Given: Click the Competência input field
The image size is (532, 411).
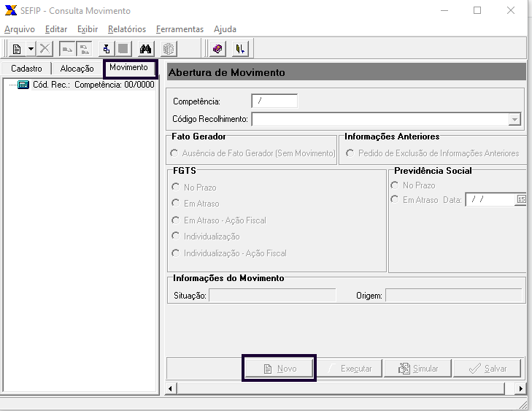Looking at the screenshot, I should coord(274,101).
